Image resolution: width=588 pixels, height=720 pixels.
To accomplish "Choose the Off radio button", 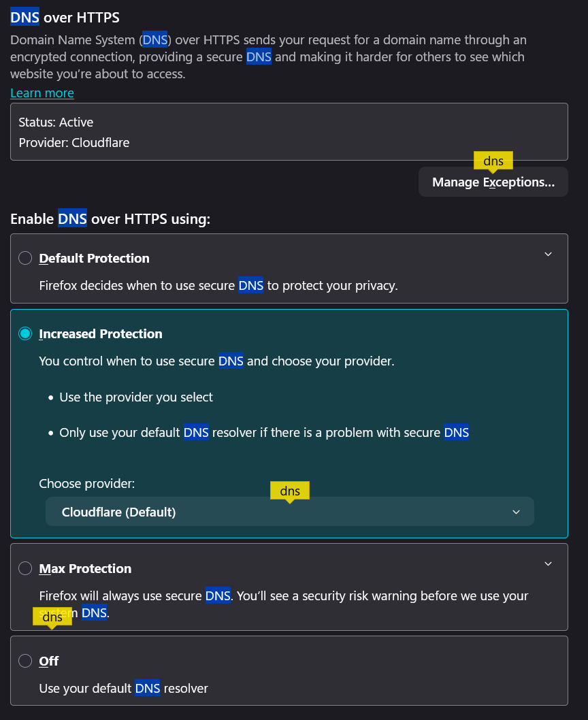I will point(25,661).
